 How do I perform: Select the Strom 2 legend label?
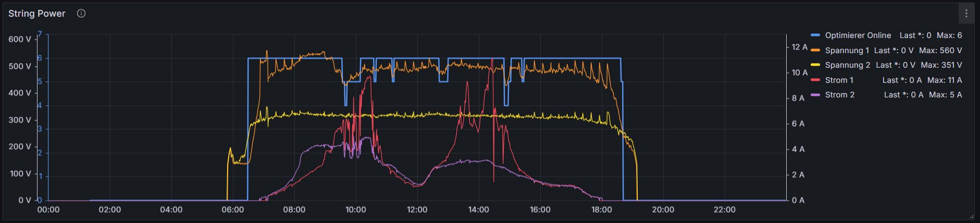pos(839,95)
